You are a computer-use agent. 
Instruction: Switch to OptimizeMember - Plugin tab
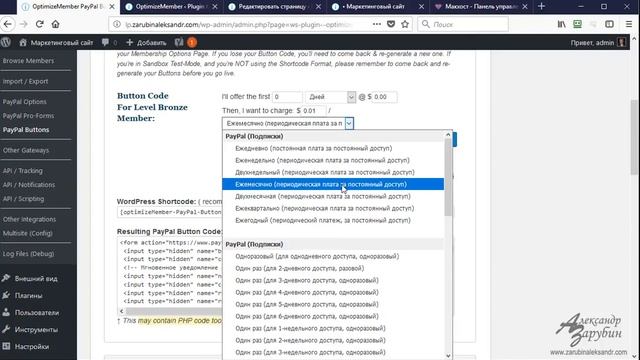tap(171, 7)
